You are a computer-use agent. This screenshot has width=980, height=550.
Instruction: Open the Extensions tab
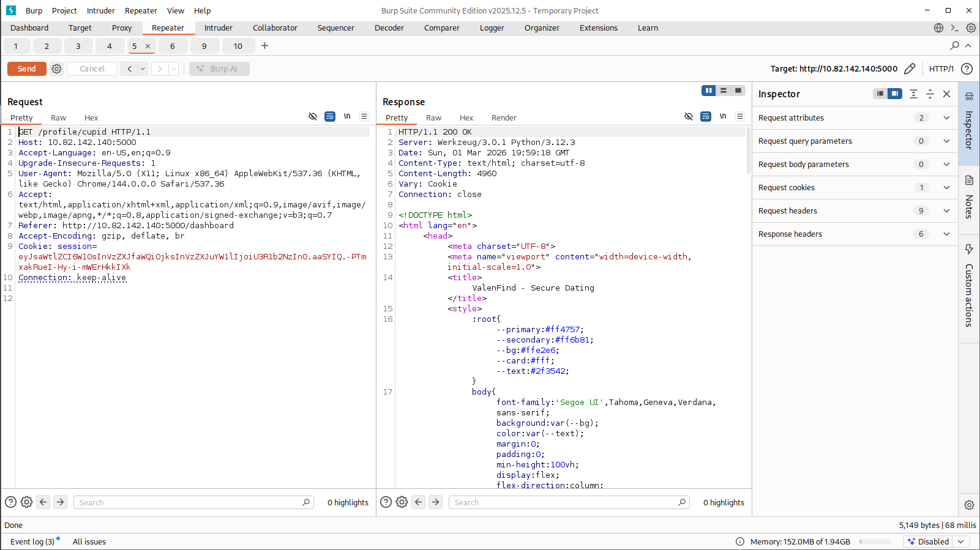click(599, 28)
